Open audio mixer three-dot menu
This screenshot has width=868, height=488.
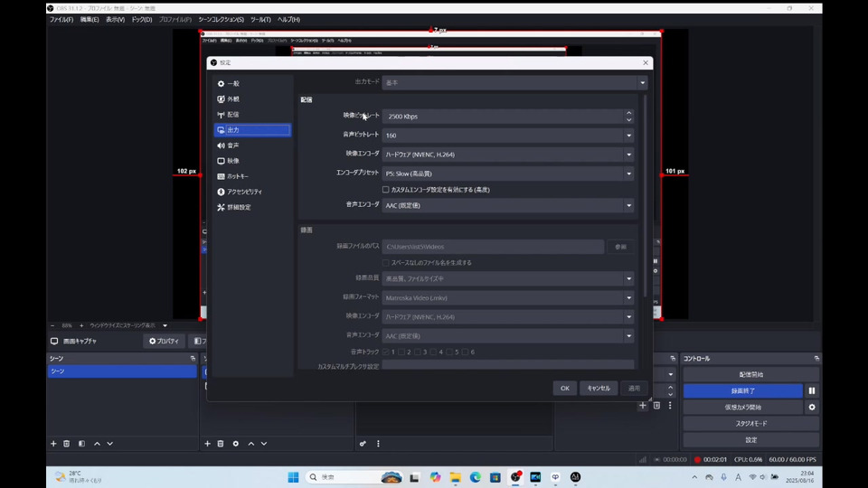[x=378, y=444]
